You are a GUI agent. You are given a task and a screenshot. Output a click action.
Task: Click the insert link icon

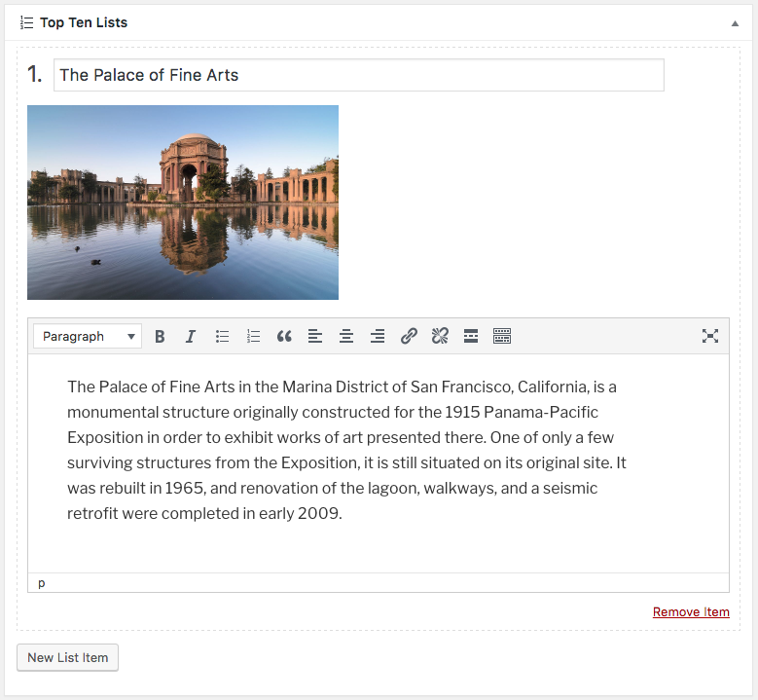click(x=409, y=336)
